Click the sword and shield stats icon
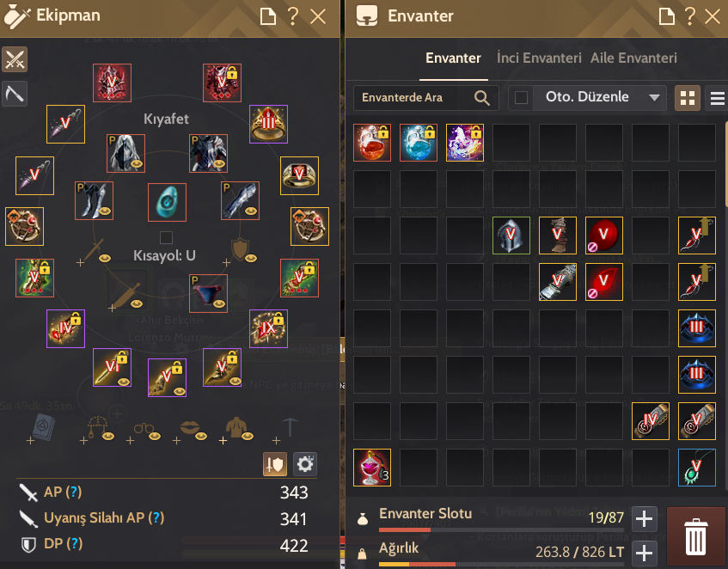The image size is (728, 569). point(275,464)
